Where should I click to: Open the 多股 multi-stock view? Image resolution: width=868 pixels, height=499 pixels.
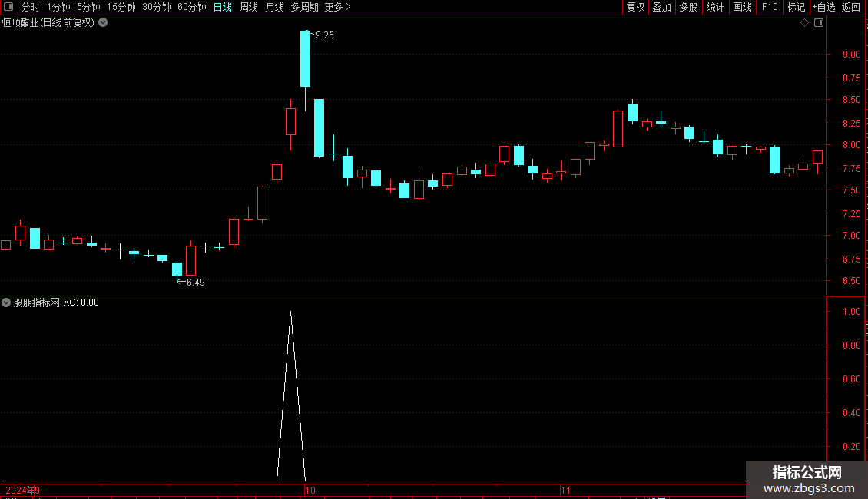click(x=688, y=7)
